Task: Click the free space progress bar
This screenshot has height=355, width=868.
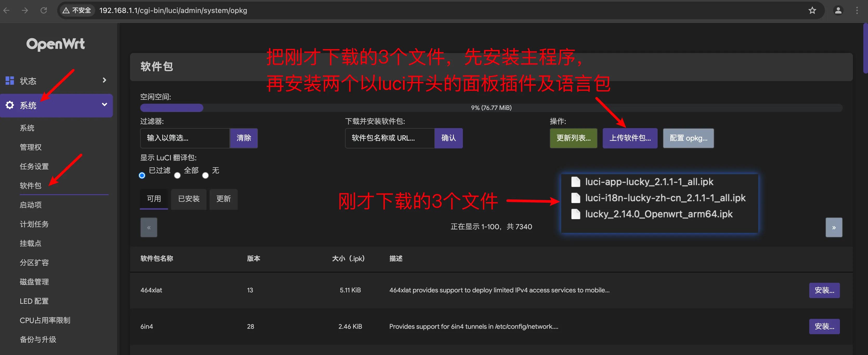Action: pyautogui.click(x=491, y=108)
